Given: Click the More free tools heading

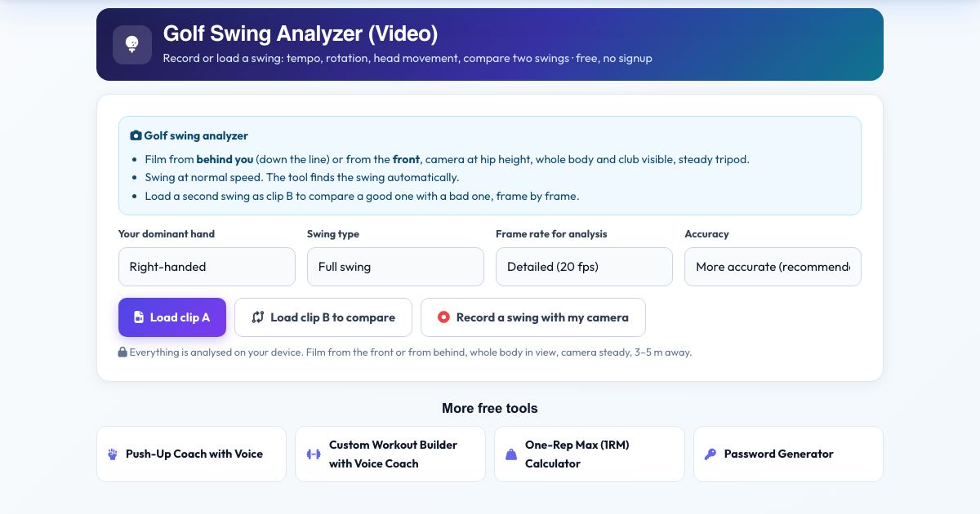Looking at the screenshot, I should point(490,408).
